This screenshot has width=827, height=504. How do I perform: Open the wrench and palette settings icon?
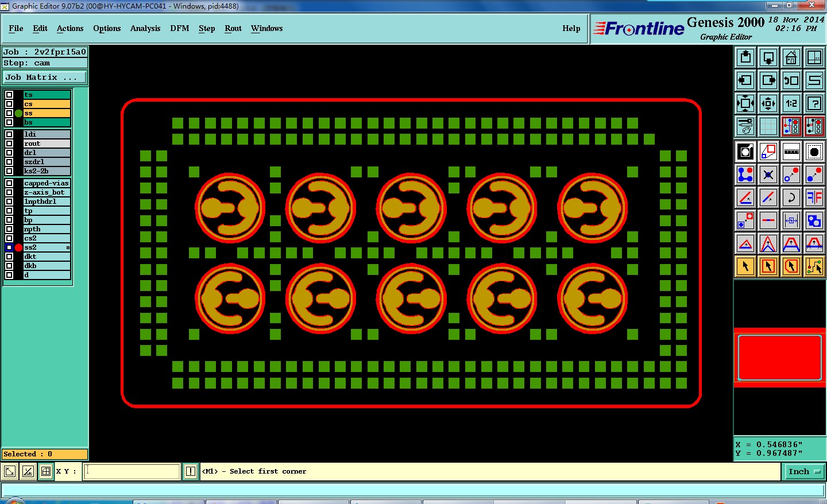(745, 126)
